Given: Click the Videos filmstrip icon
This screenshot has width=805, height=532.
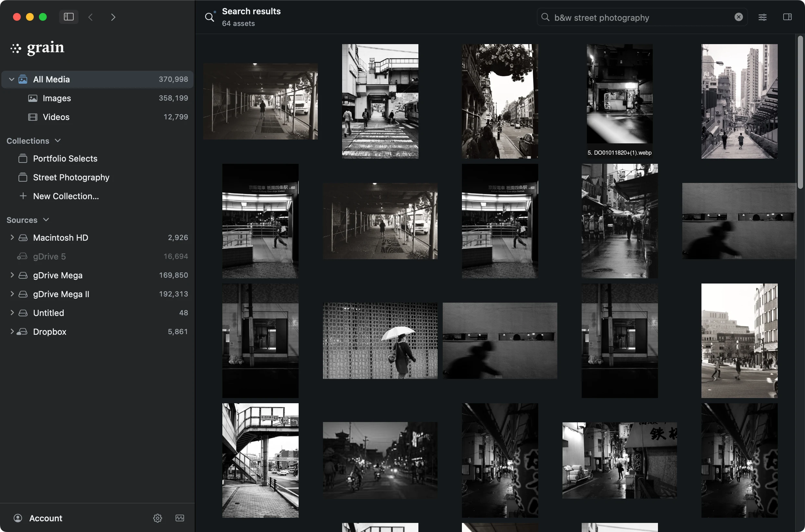Looking at the screenshot, I should (x=32, y=117).
